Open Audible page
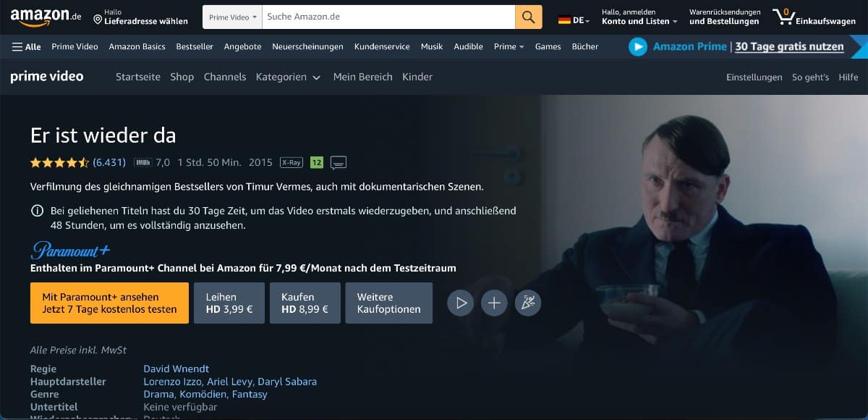The image size is (868, 420). click(468, 46)
